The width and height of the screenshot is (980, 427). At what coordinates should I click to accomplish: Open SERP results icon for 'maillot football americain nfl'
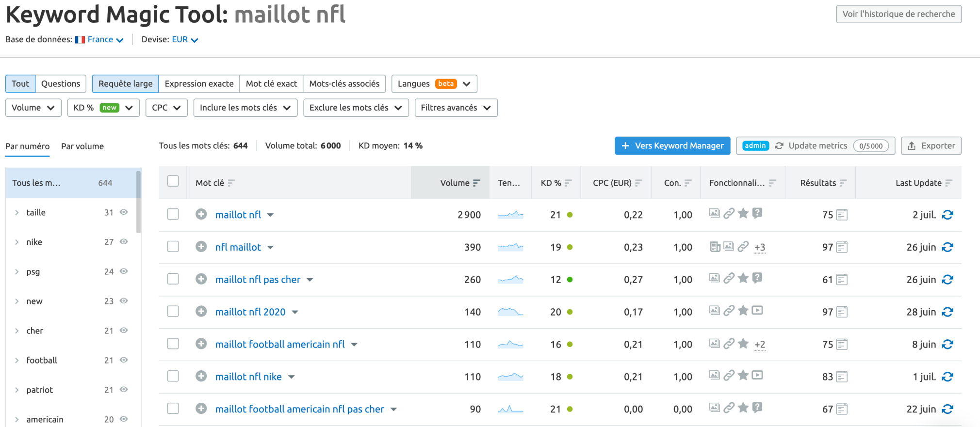(842, 345)
